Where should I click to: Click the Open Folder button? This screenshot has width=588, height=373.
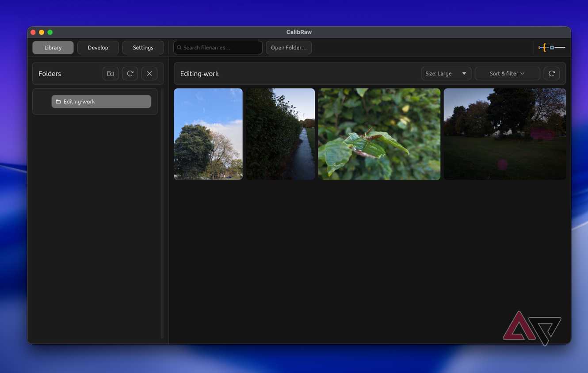coord(289,48)
